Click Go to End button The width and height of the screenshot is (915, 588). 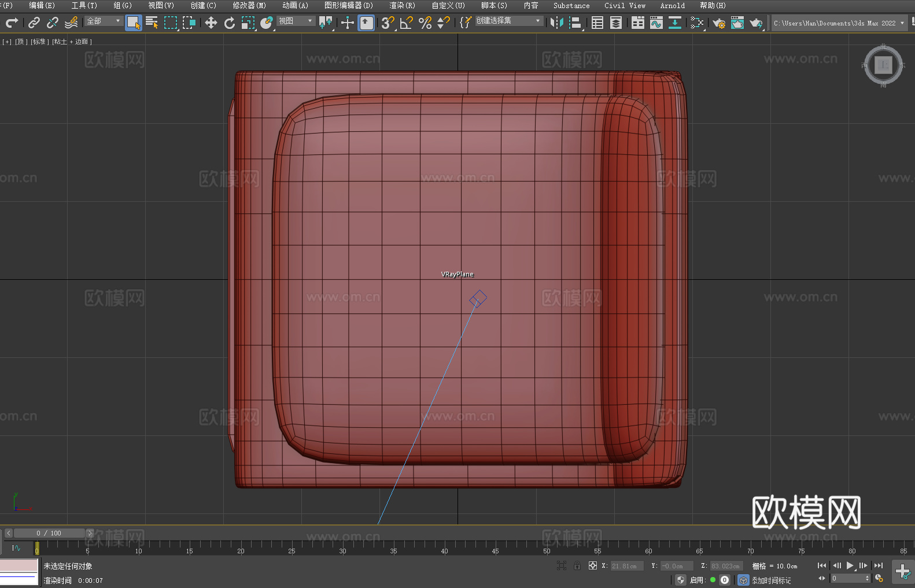[879, 565]
